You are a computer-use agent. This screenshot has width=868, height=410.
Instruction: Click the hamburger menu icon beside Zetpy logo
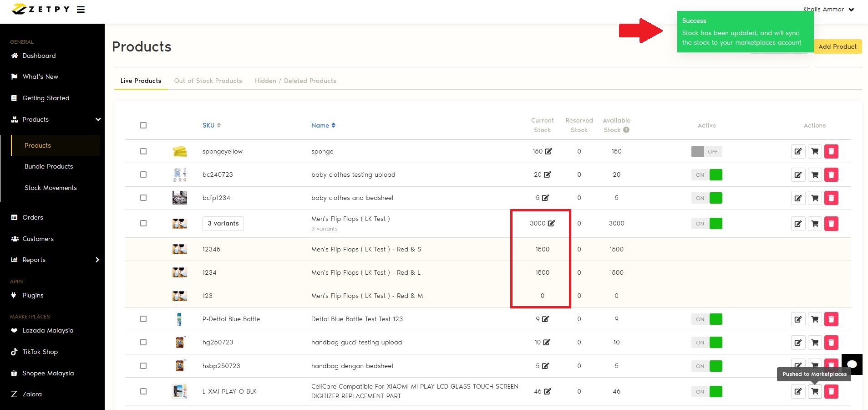coord(81,10)
